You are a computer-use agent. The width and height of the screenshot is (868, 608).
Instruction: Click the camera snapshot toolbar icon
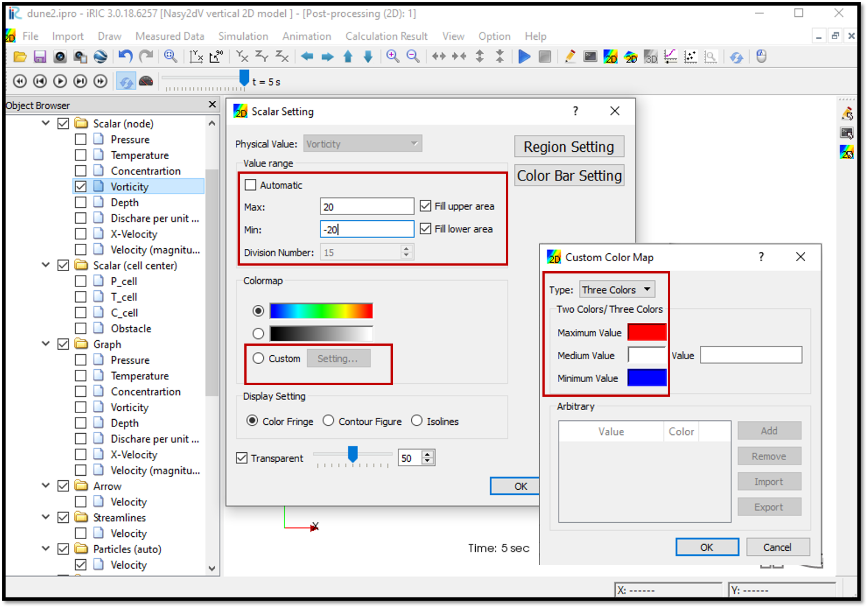[x=60, y=57]
